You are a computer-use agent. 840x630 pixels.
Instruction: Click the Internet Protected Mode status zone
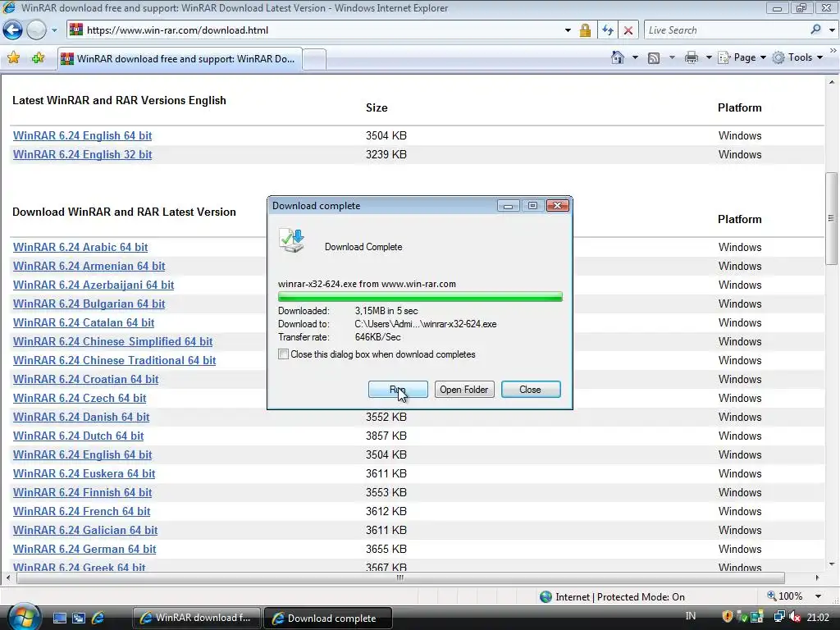tap(612, 597)
